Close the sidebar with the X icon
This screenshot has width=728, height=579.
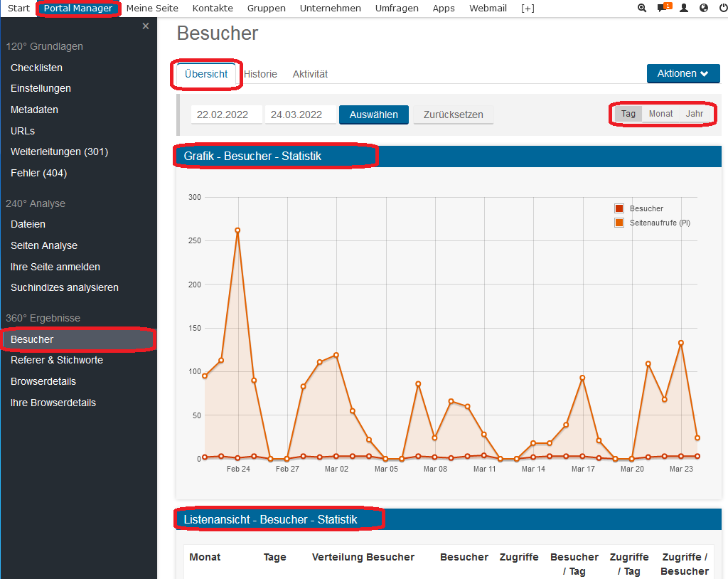(x=146, y=26)
